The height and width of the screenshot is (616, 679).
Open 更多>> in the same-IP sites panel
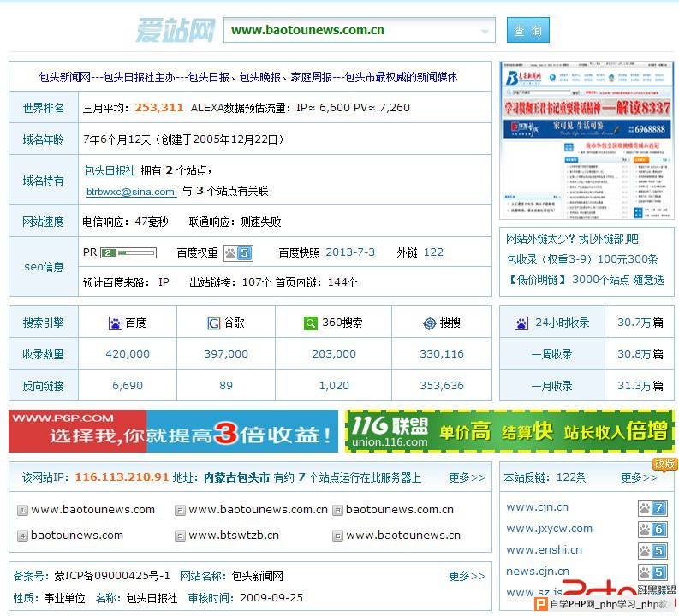click(x=467, y=477)
